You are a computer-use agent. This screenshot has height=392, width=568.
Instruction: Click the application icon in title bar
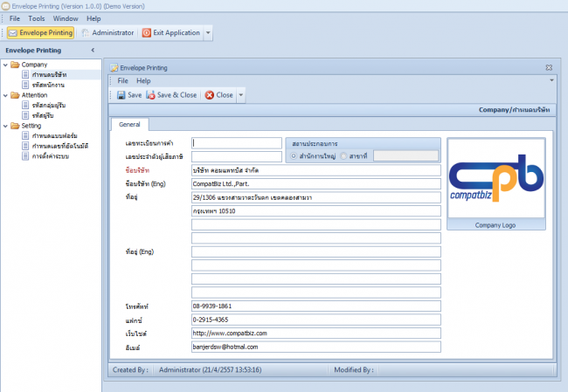coord(5,6)
